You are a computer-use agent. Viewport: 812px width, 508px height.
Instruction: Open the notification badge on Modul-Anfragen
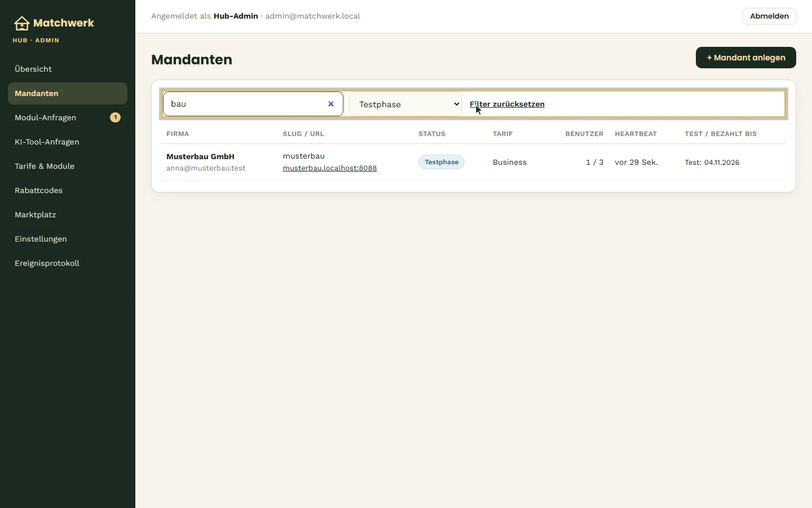[115, 117]
